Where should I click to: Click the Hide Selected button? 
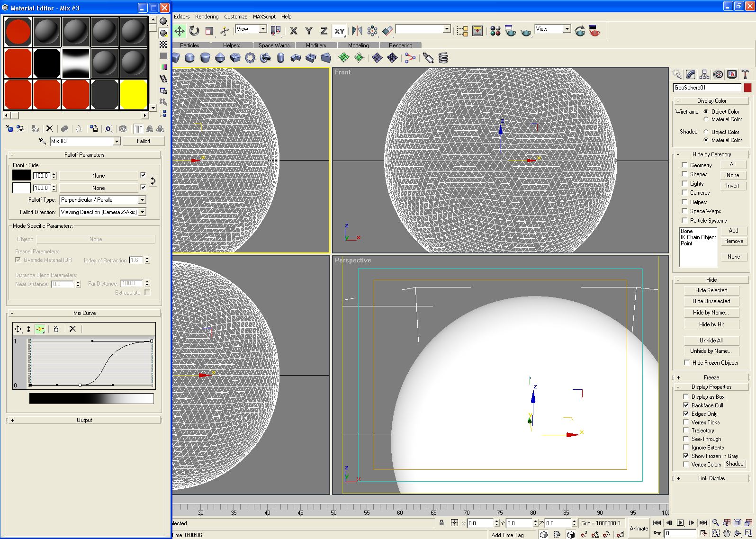711,290
